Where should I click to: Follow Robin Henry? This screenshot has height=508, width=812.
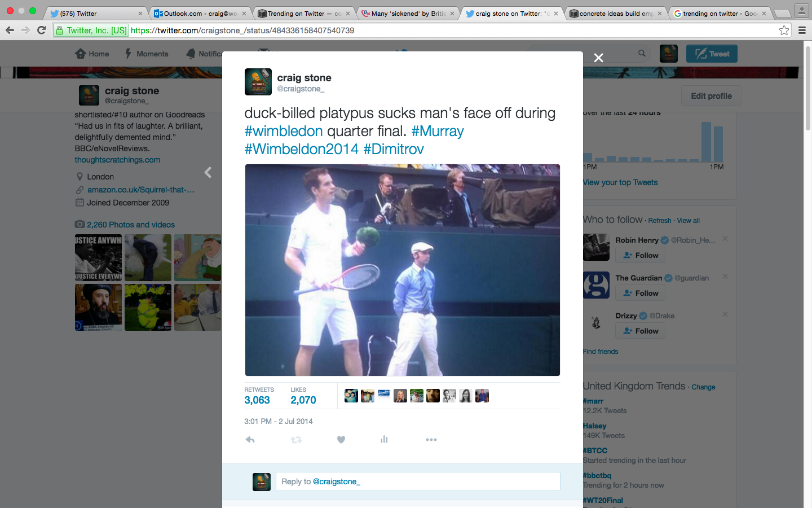[641, 255]
